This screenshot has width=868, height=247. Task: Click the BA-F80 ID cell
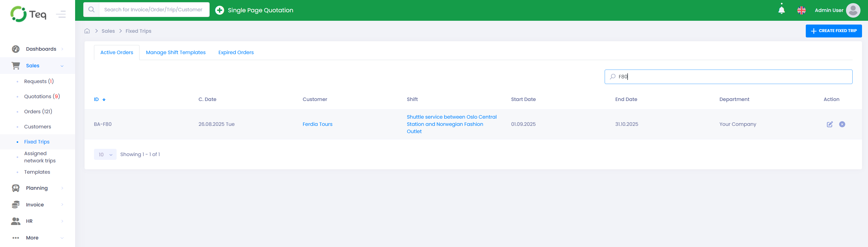tap(102, 124)
